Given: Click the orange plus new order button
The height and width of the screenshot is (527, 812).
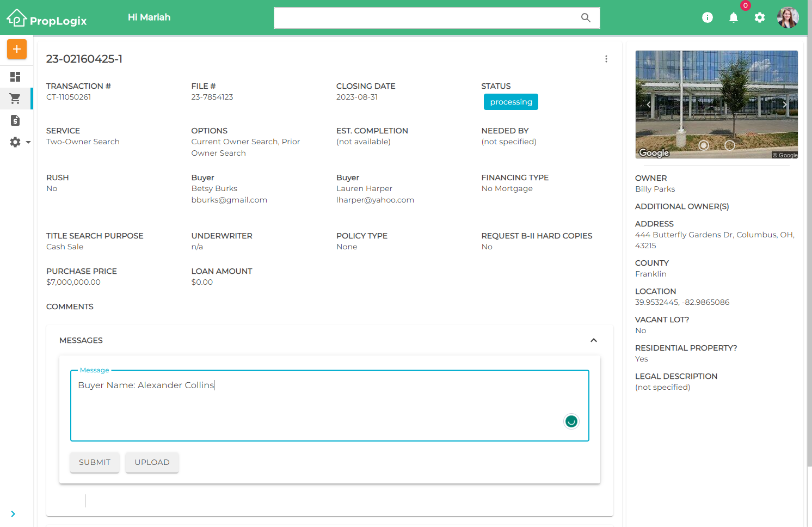Looking at the screenshot, I should point(17,49).
